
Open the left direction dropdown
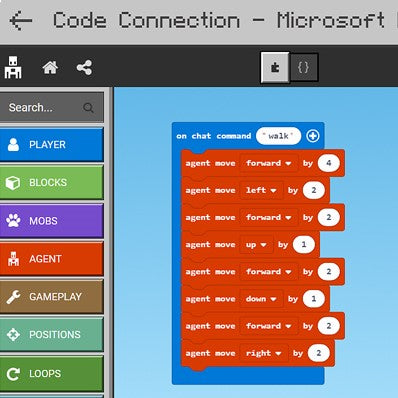point(261,190)
